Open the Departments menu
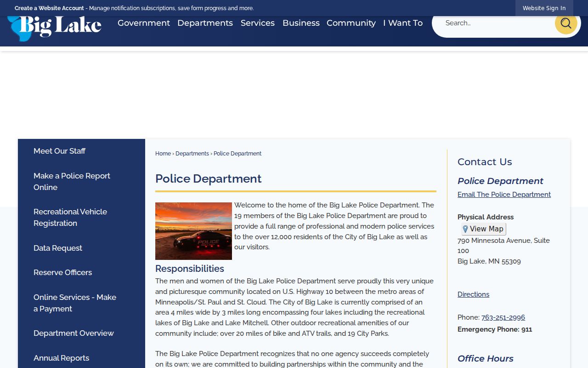 pyautogui.click(x=205, y=23)
